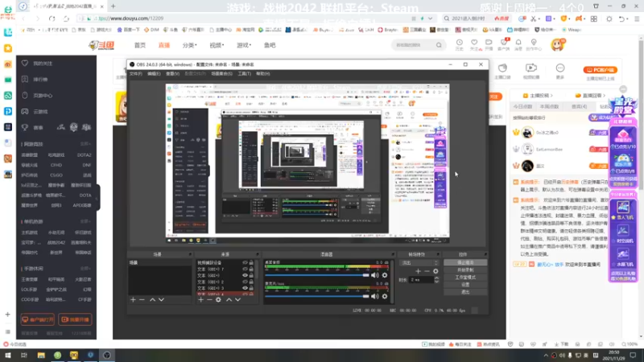Click orange PC客户端 button

click(600, 70)
